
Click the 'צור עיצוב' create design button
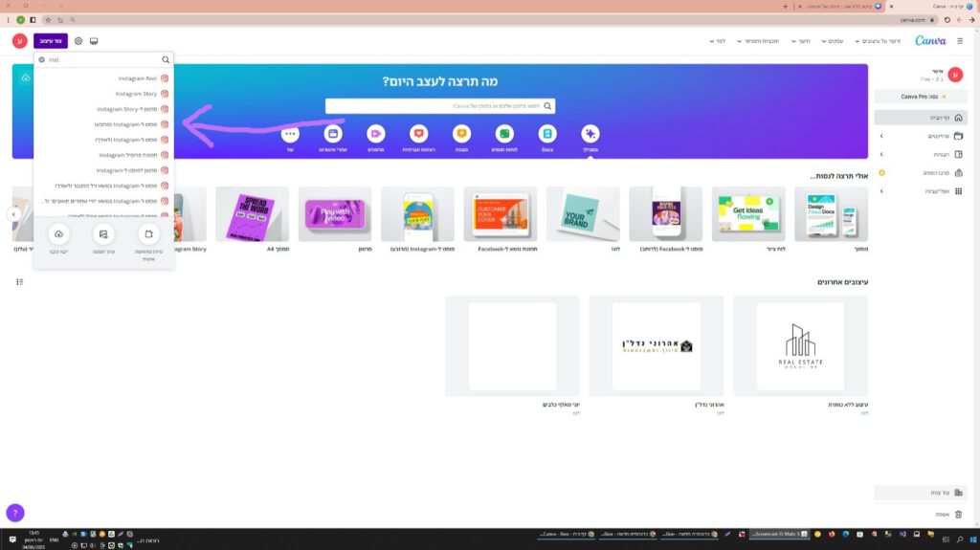click(x=51, y=41)
